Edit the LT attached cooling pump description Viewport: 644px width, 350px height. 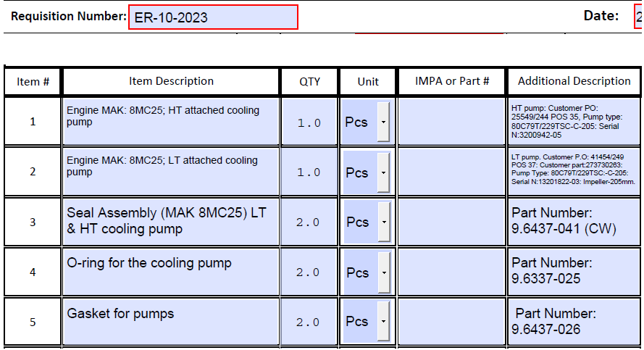(x=171, y=172)
